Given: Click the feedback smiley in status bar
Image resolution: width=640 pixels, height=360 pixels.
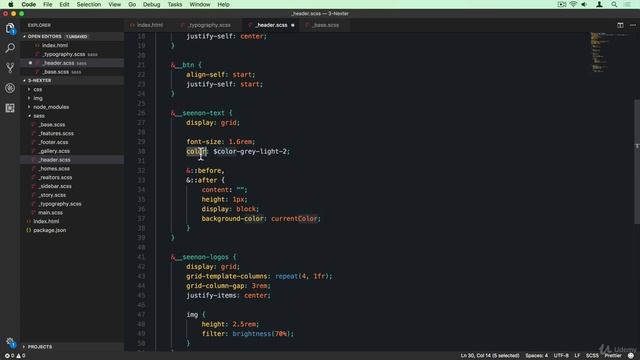Looking at the screenshot, I should tap(631, 356).
